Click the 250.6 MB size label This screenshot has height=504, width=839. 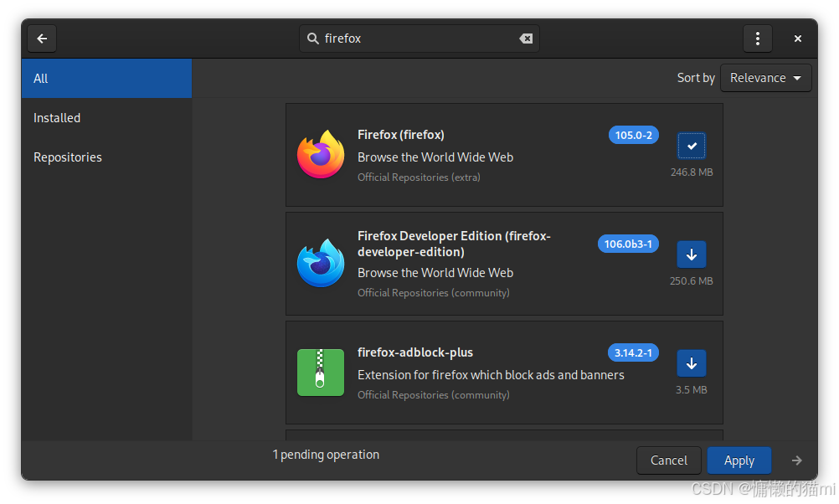tap(692, 281)
